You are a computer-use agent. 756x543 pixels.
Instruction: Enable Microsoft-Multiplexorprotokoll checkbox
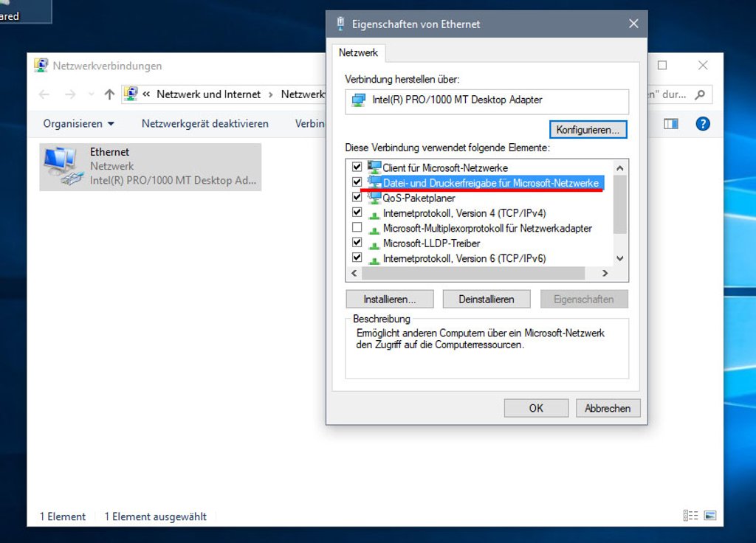tap(357, 227)
